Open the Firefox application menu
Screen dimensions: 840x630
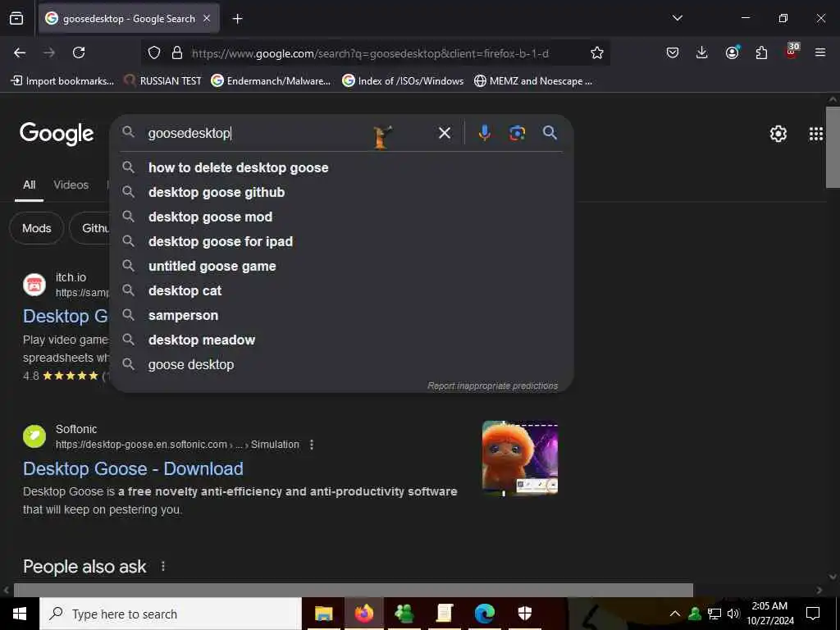coord(819,52)
